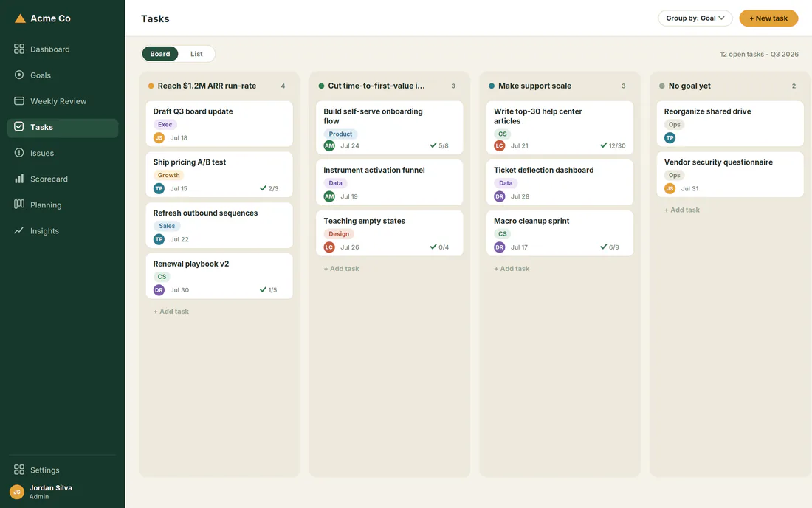The width and height of the screenshot is (812, 508).
Task: Click the Settings grid icon
Action: coord(19,469)
